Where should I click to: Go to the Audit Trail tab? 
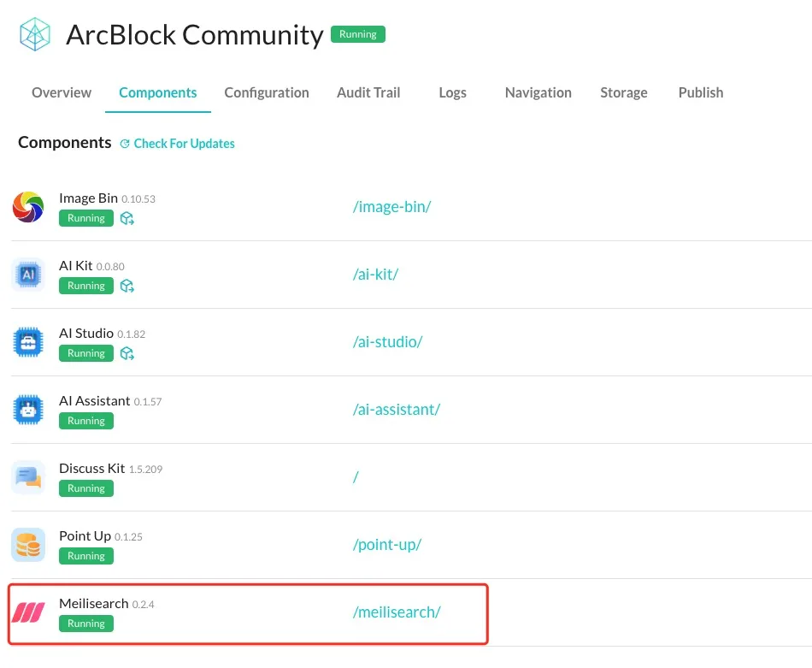368,92
